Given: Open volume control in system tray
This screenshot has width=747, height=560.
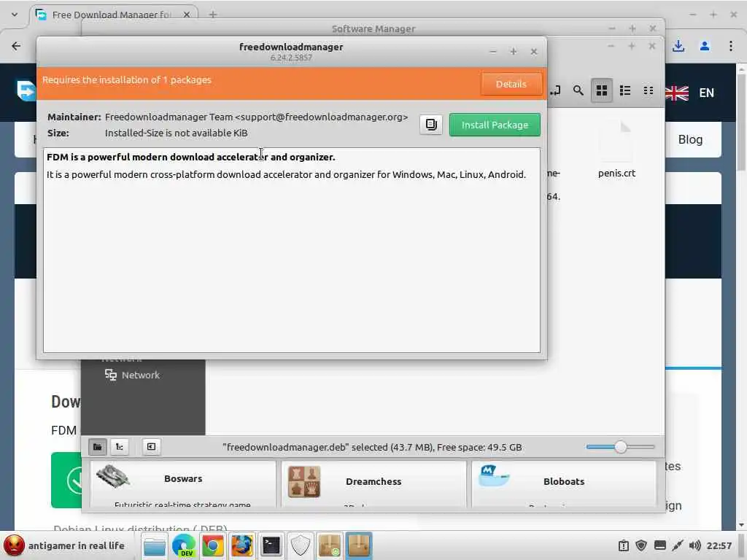Looking at the screenshot, I should click(x=694, y=545).
